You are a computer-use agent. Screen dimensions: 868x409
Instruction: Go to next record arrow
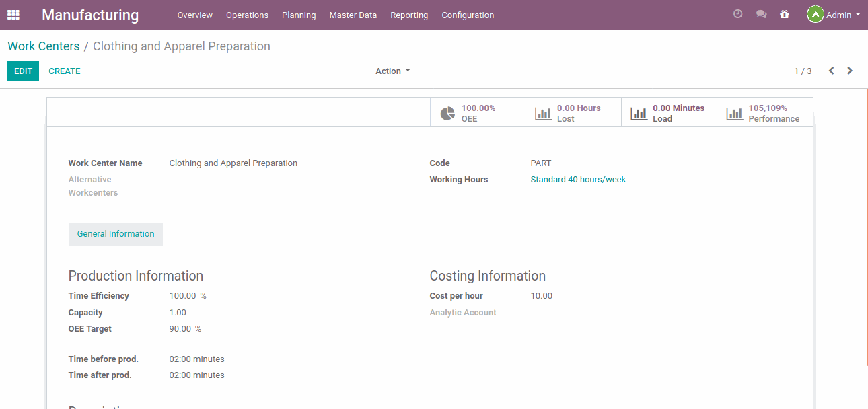pyautogui.click(x=850, y=71)
